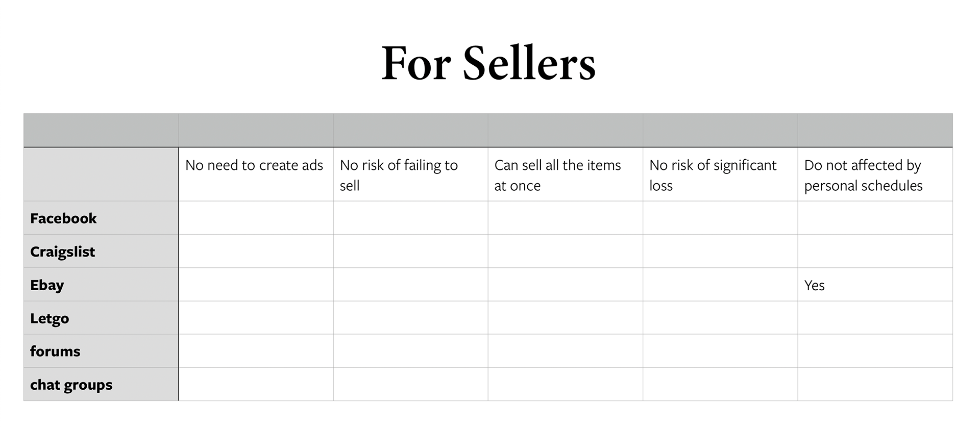Viewport: 980px width, 428px height.
Task: Click the No need to create ads column header
Action: click(256, 174)
